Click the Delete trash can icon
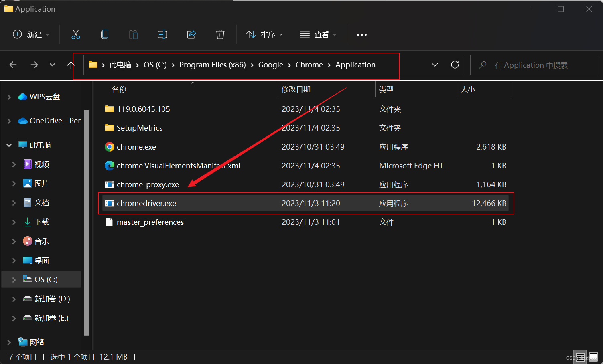This screenshot has width=603, height=364. [x=220, y=34]
